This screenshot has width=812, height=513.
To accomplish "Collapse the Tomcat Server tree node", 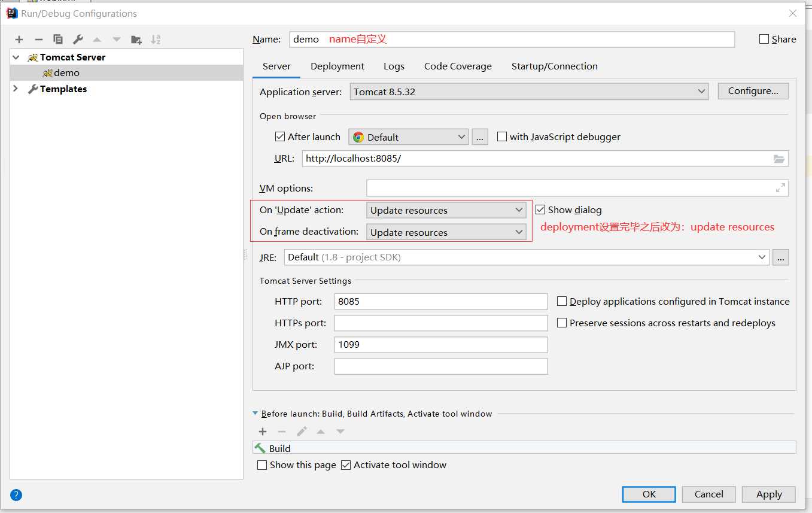I will coord(16,57).
